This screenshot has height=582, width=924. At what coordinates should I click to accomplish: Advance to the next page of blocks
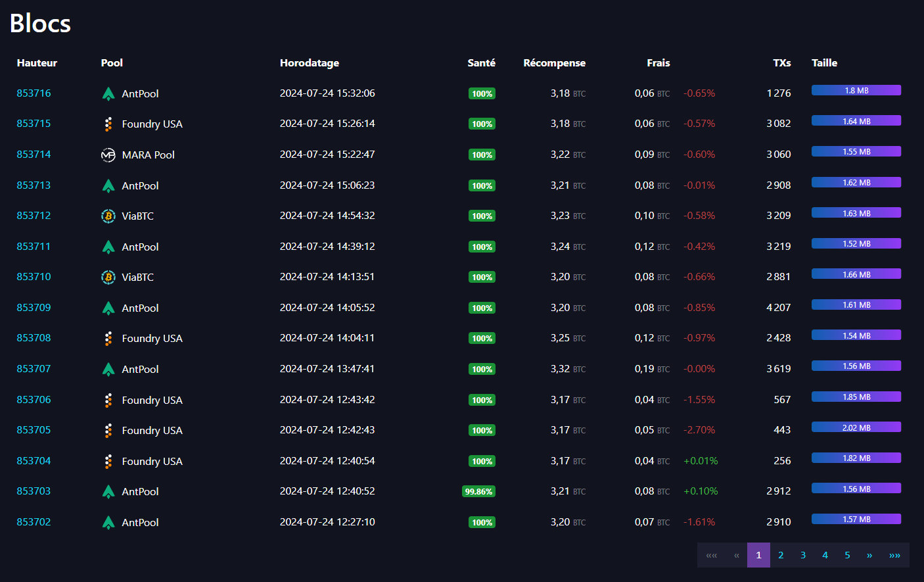869,555
